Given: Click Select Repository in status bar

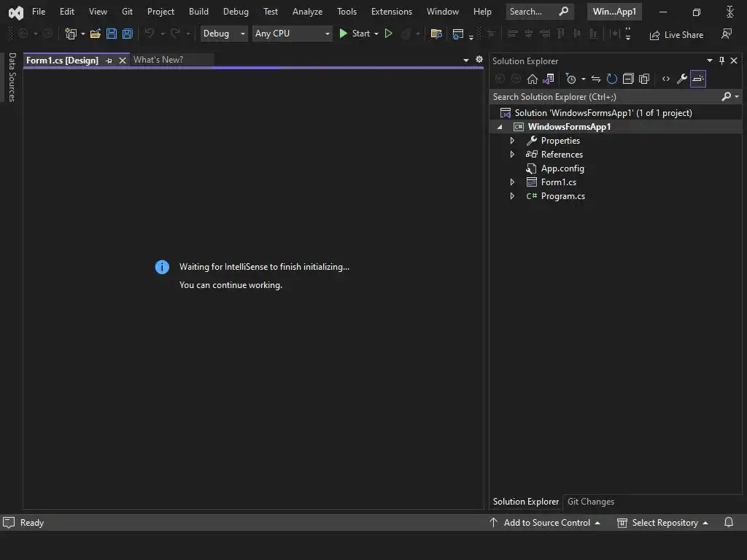Looking at the screenshot, I should tap(662, 522).
